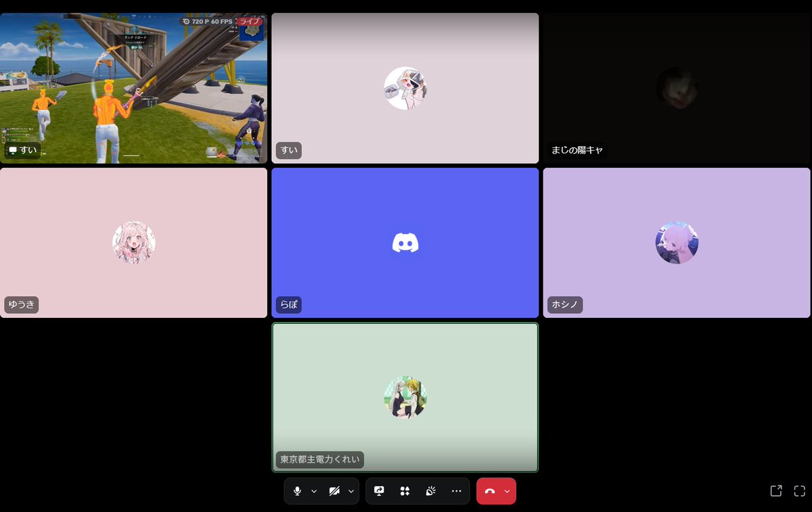Screen dimensions: 812x512
Task: Click ホシノ's round avatar
Action: [x=677, y=243]
